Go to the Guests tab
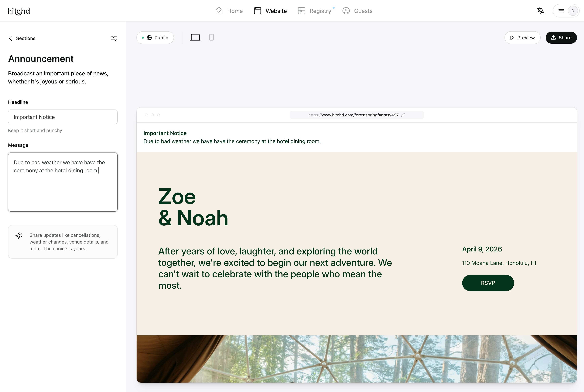This screenshot has height=392, width=584. 357,11
